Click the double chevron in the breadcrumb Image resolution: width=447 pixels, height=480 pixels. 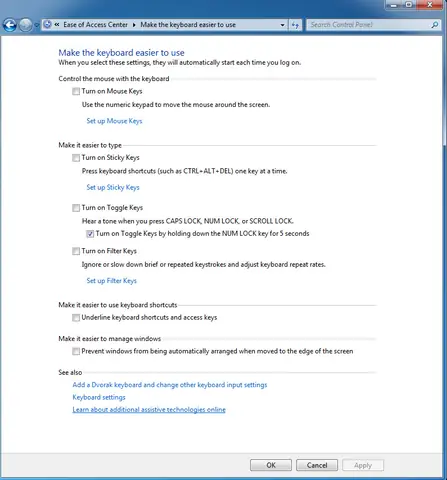(57, 25)
